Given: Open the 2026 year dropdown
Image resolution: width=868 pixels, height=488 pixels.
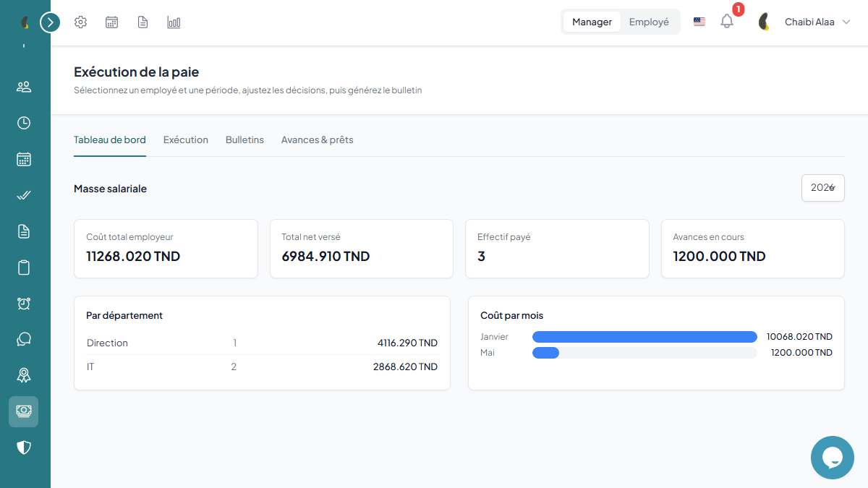Looking at the screenshot, I should (823, 188).
